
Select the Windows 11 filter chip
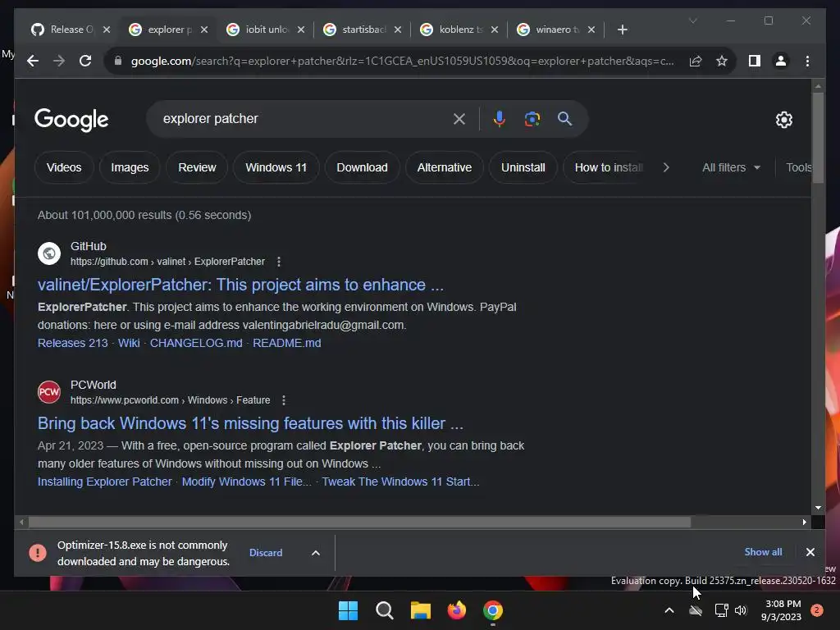pyautogui.click(x=276, y=167)
